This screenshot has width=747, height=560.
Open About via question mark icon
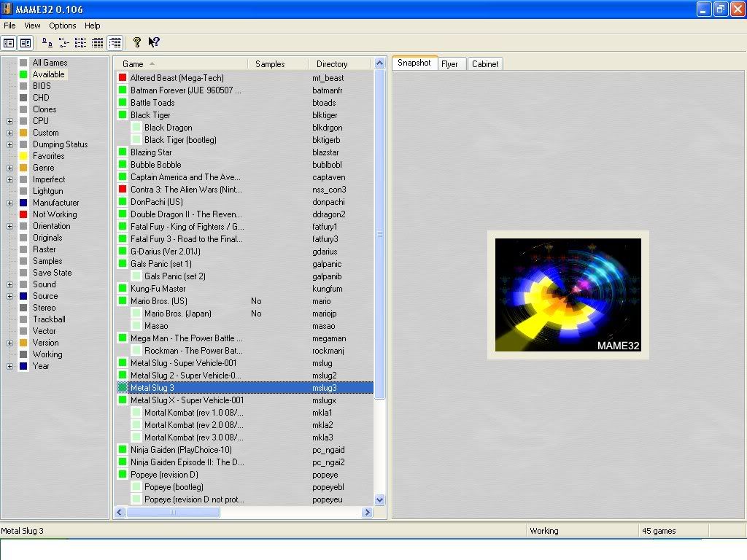coord(136,43)
